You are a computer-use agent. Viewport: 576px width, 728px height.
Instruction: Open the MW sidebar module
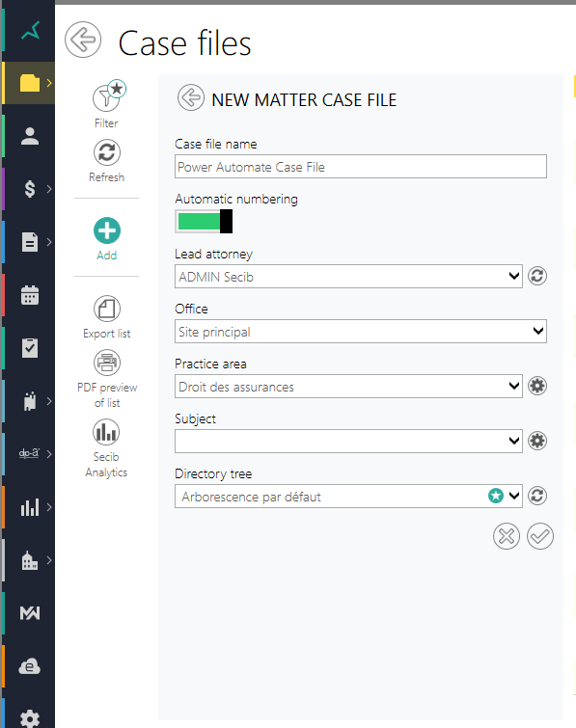click(x=30, y=613)
